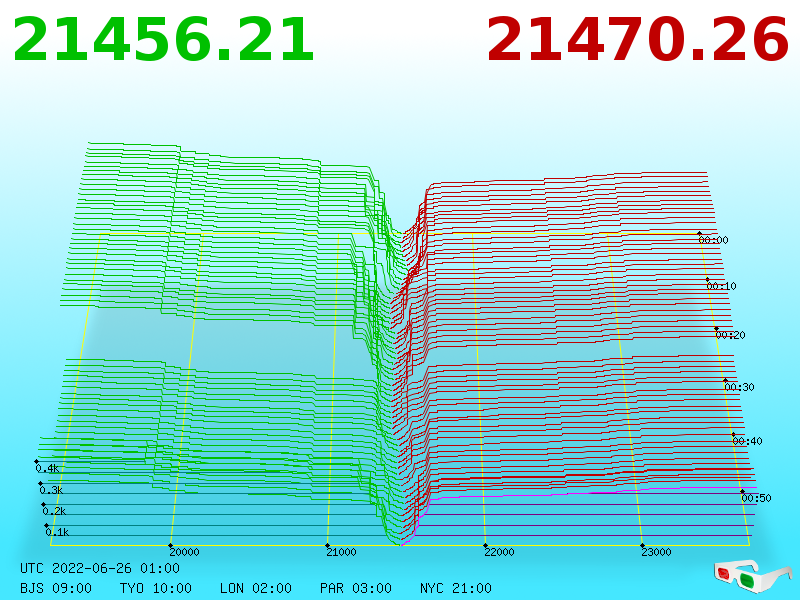Click the BJS 09:00 Beijing time
The image size is (800, 600).
click(56, 588)
